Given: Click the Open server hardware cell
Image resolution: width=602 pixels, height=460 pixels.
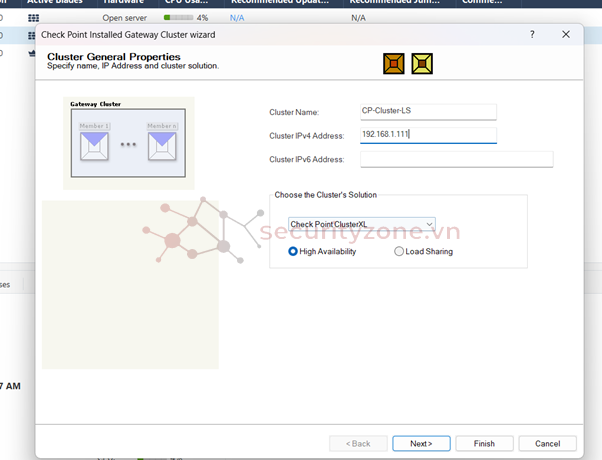Looking at the screenshot, I should click(124, 18).
